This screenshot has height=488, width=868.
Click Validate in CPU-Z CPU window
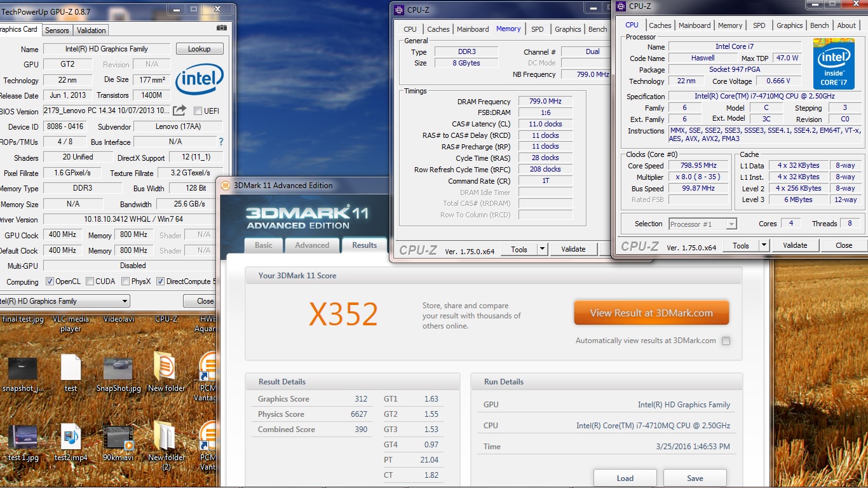tap(795, 245)
